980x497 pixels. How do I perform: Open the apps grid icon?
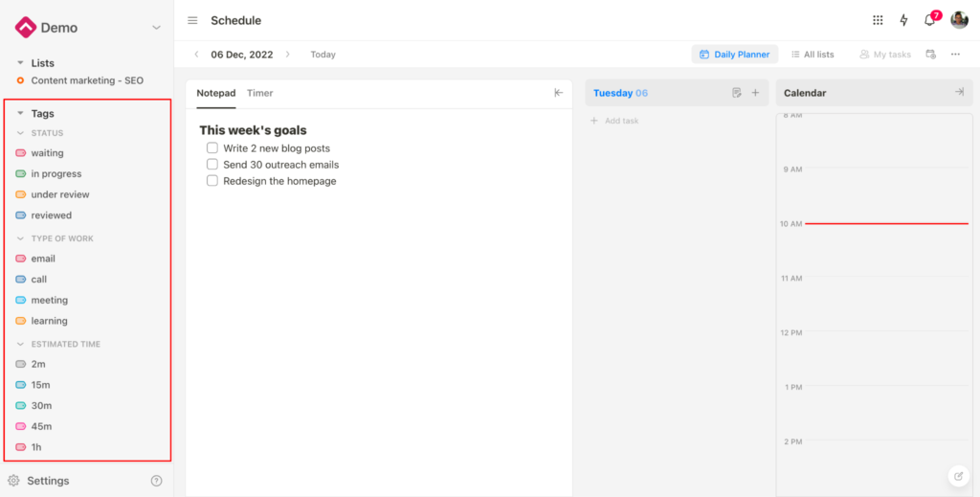pos(878,20)
